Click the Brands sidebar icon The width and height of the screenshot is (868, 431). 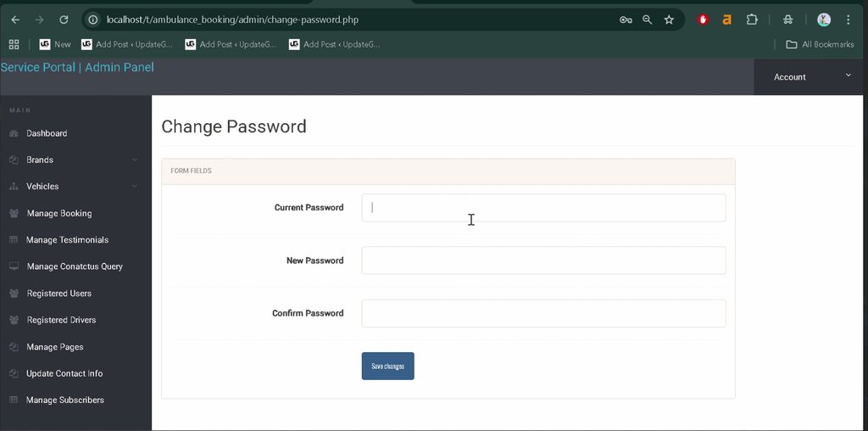click(x=14, y=160)
